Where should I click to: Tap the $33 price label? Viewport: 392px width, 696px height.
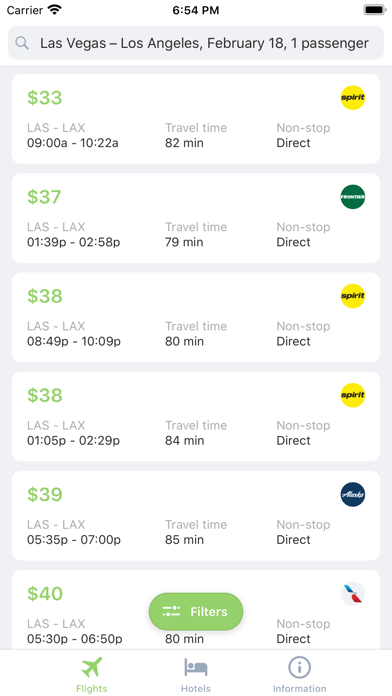(44, 98)
